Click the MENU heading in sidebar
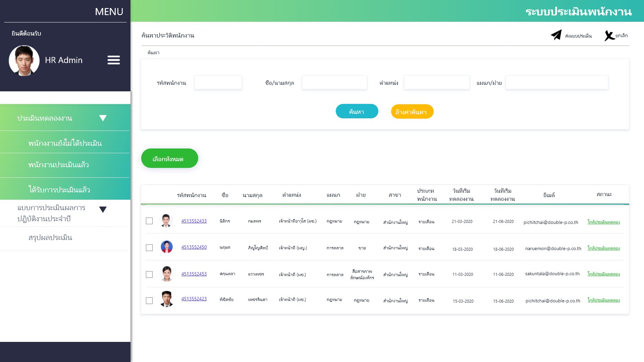Viewport: 644px width, 362px height. [x=109, y=11]
